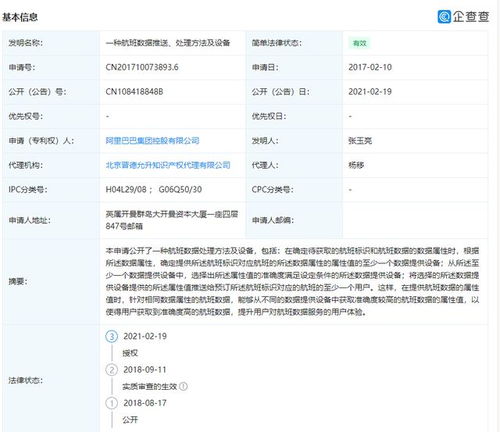The image size is (500, 432).
Task: Click the 发明人 field label
Action: pos(265,141)
